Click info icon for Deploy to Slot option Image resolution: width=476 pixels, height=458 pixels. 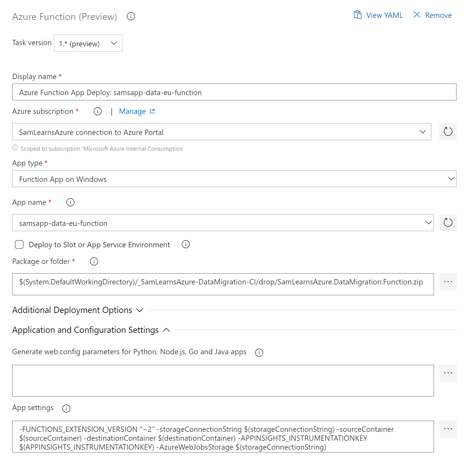pos(186,244)
